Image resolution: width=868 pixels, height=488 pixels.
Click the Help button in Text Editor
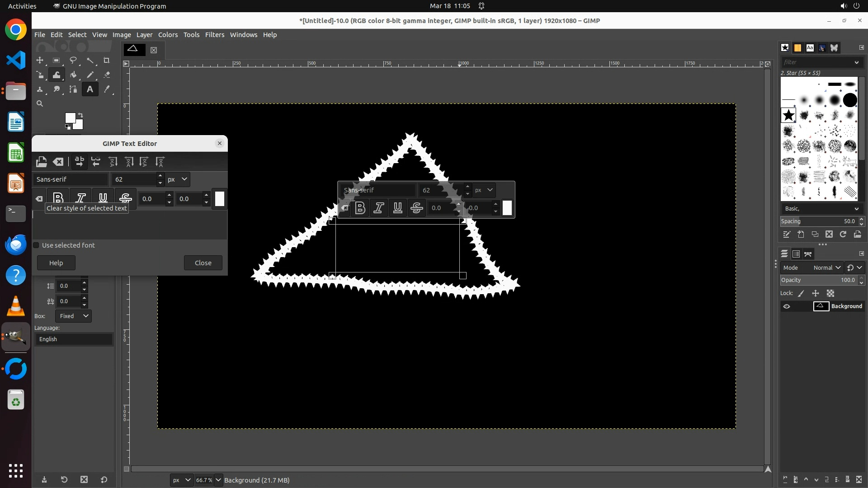click(x=56, y=263)
